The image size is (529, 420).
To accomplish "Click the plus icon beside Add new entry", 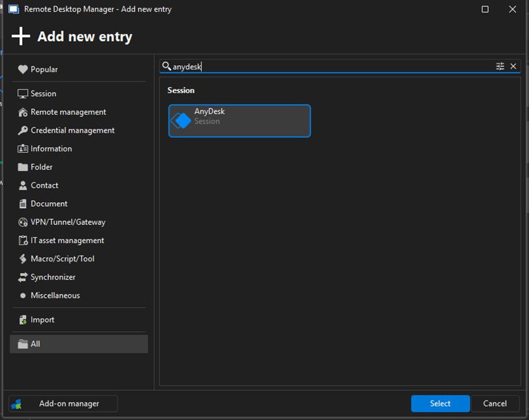I will coord(21,36).
